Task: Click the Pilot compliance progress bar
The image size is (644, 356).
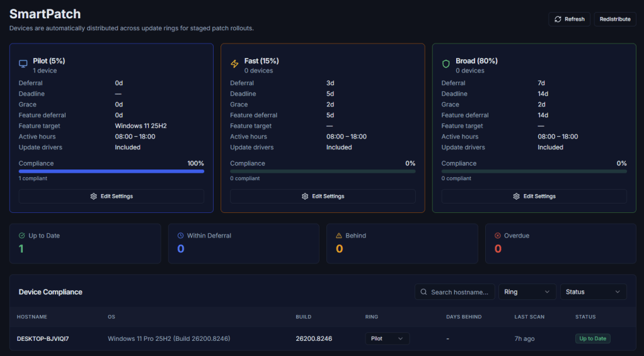Action: click(x=112, y=171)
